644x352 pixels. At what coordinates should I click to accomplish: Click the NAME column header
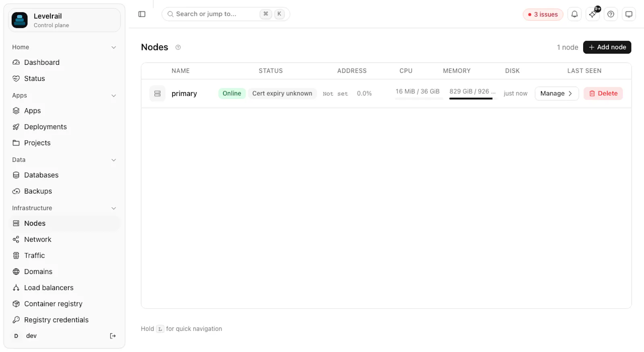tap(181, 71)
